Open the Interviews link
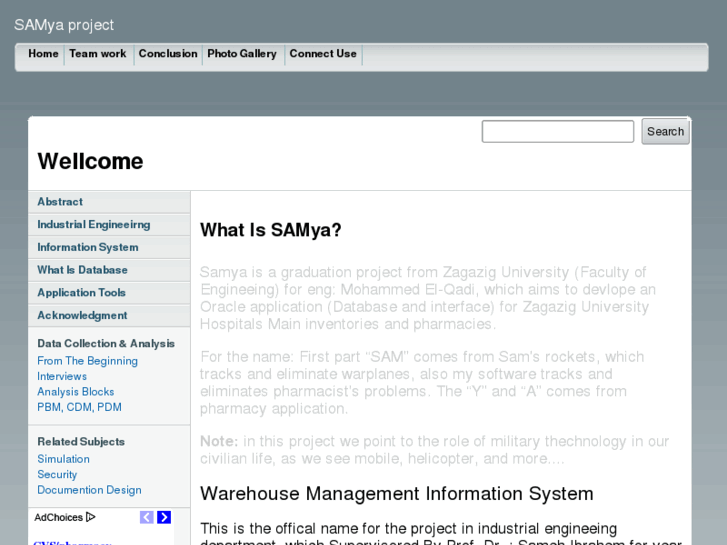 pyautogui.click(x=62, y=376)
